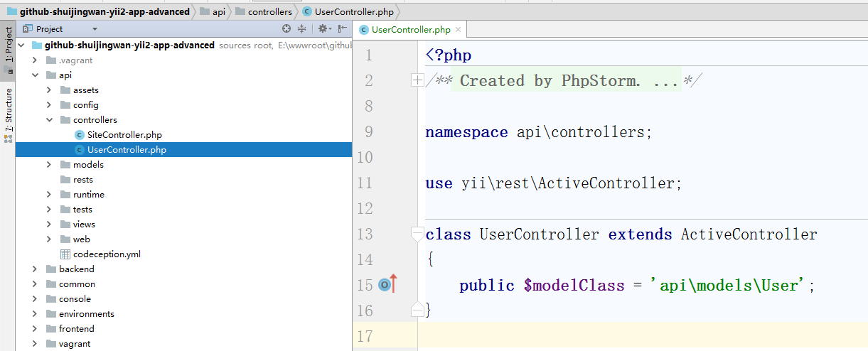Click the scroll from source target icon

(x=286, y=29)
